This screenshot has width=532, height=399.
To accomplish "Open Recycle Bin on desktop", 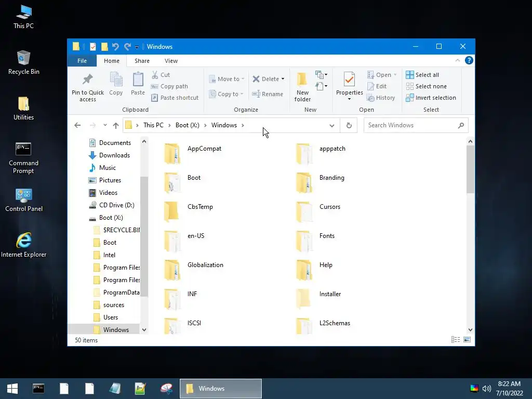I will point(23,63).
